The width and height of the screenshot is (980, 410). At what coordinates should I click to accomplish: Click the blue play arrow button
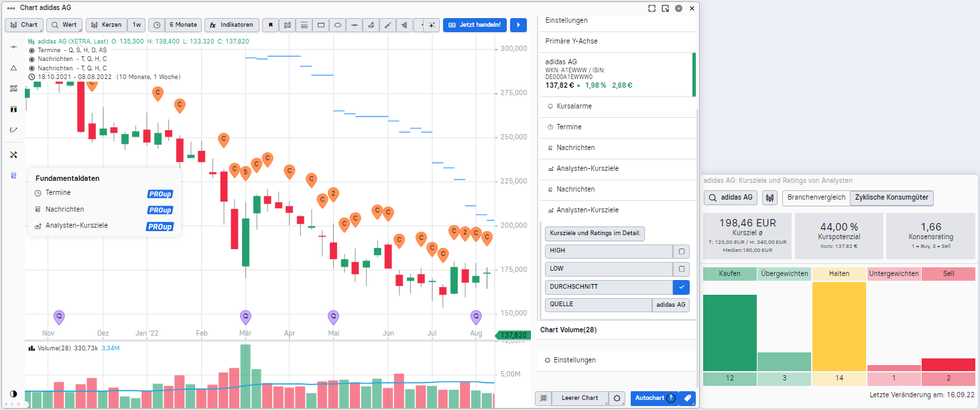pyautogui.click(x=518, y=25)
